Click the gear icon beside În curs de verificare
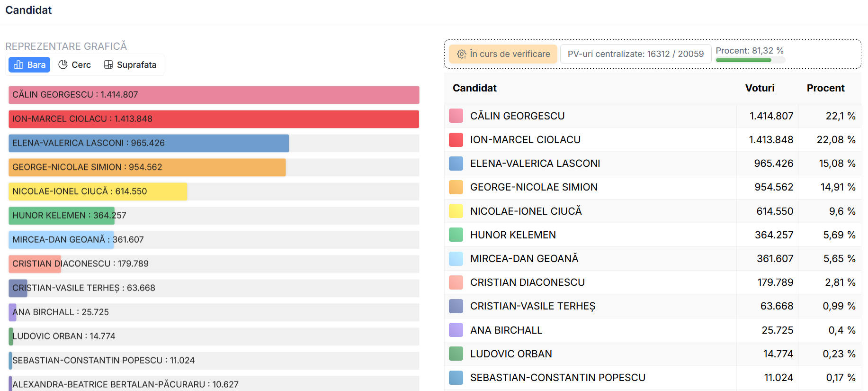 462,55
